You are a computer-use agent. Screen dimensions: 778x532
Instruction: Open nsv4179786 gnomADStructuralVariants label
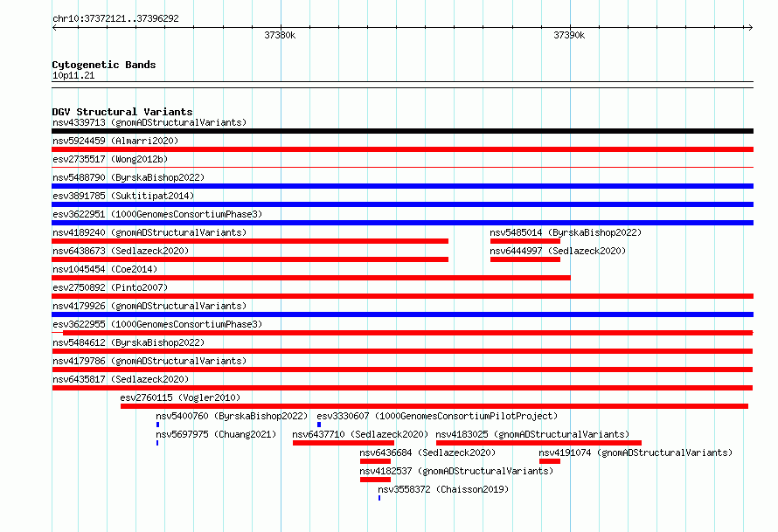point(149,361)
